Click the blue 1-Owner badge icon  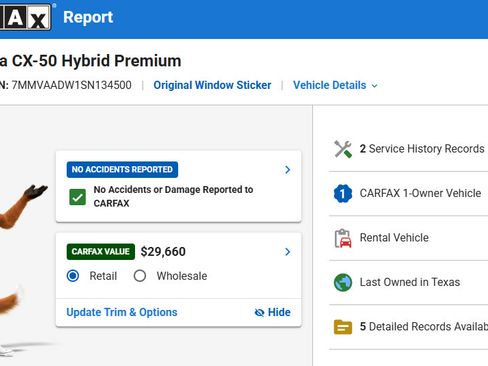tap(343, 193)
